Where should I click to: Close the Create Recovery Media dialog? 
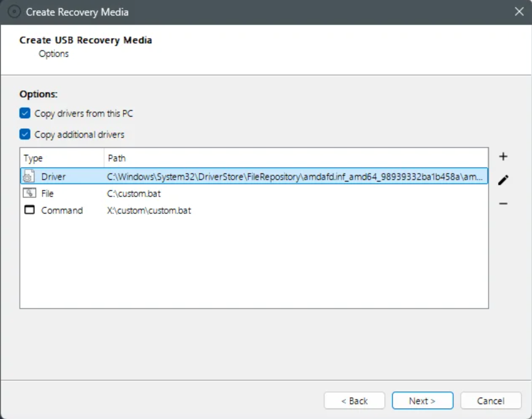coord(519,12)
